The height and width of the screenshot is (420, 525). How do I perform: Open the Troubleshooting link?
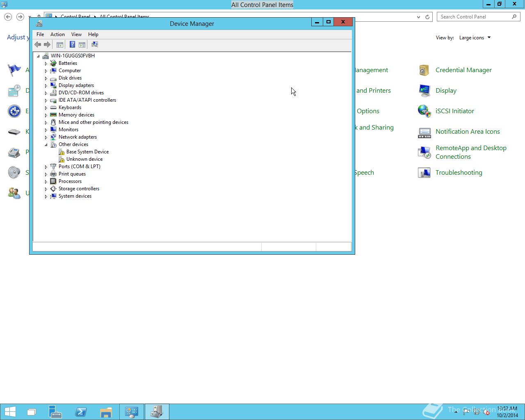459,173
